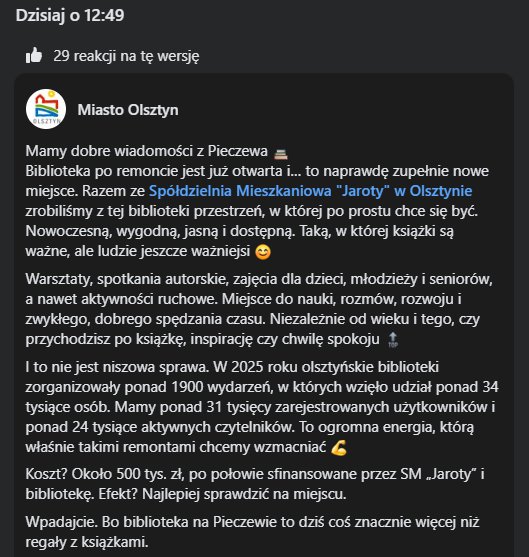Open the Miasto Olsztyn profile avatar
This screenshot has width=529, height=557.
tap(46, 109)
